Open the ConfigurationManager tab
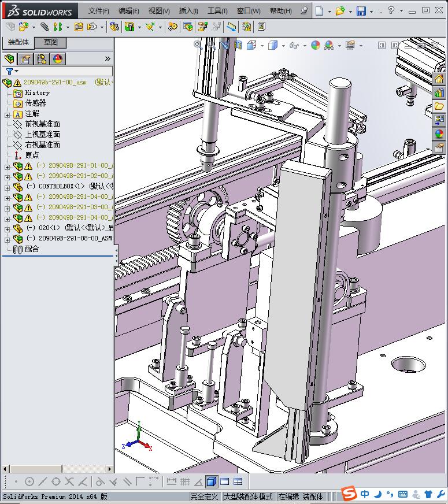This screenshot has height=504, width=448. (42, 59)
